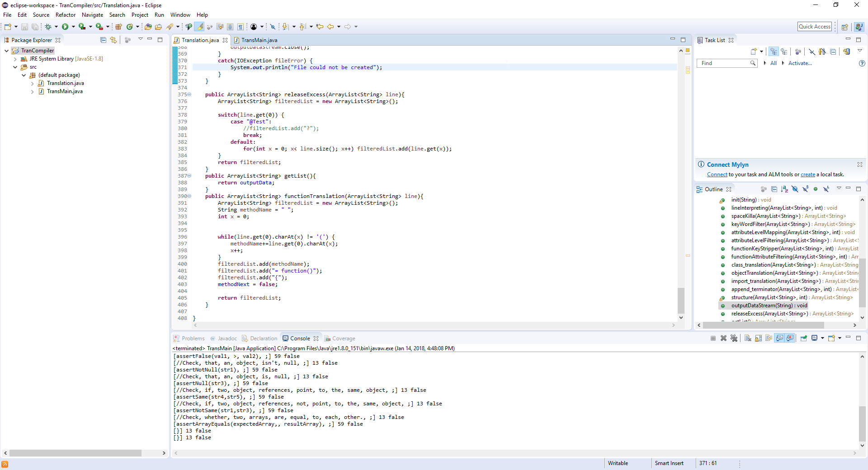The height and width of the screenshot is (470, 868).
Task: Toggle Link with Editor in Package Explorer
Action: point(113,40)
